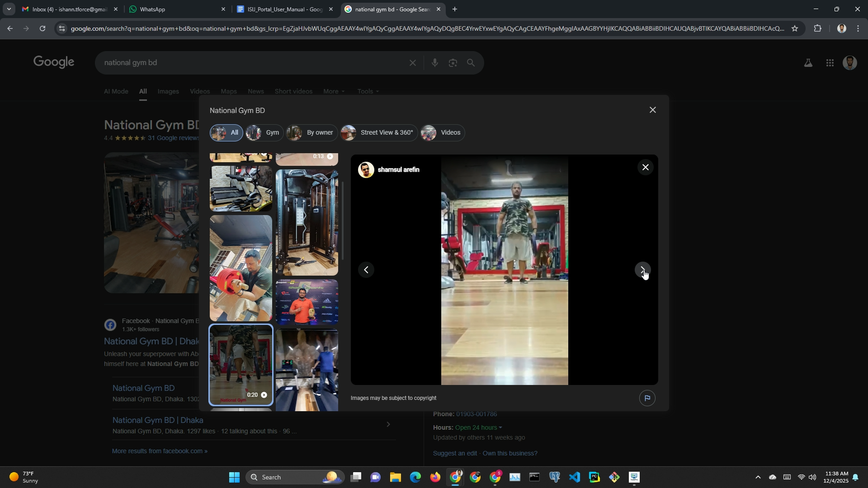The height and width of the screenshot is (488, 868).
Task: Expand National Gym BD Dhaka result chevron
Action: (x=388, y=424)
